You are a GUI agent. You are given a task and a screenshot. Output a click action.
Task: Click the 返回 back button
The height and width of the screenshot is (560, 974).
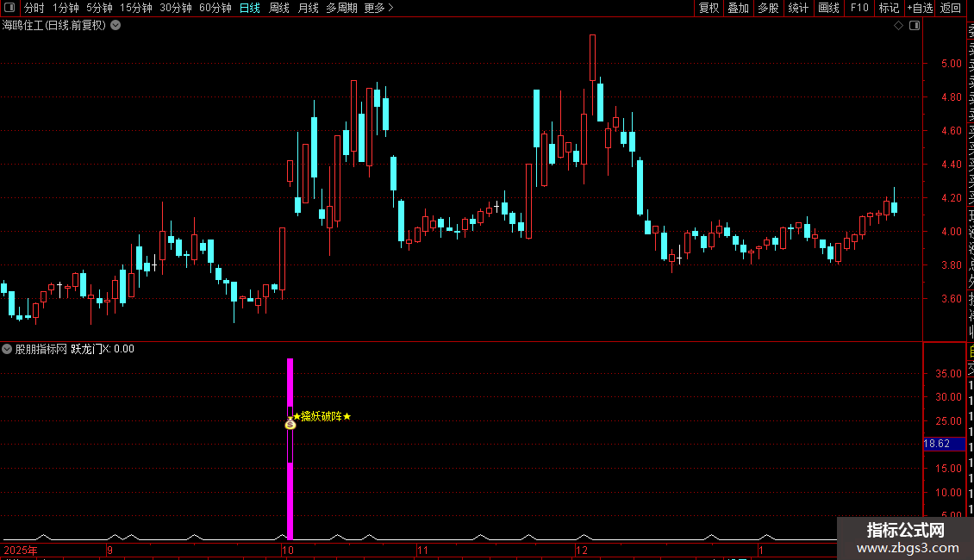[950, 8]
